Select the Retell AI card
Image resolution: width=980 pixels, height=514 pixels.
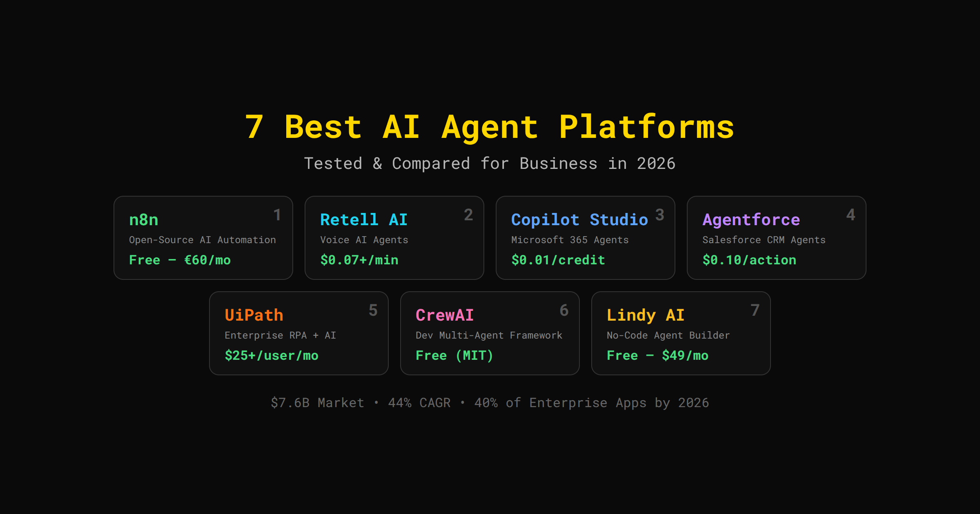pyautogui.click(x=363, y=219)
